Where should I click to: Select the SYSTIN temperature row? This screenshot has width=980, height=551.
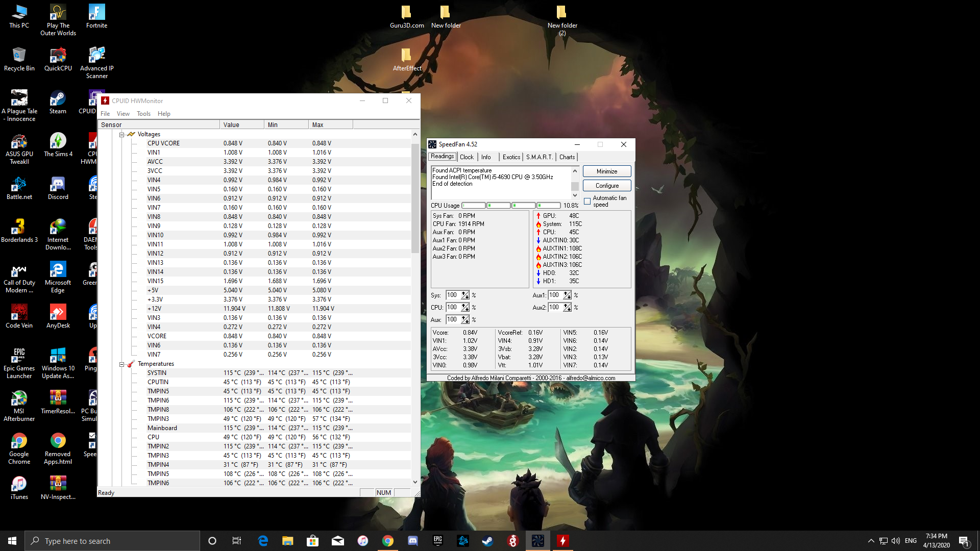(x=254, y=373)
